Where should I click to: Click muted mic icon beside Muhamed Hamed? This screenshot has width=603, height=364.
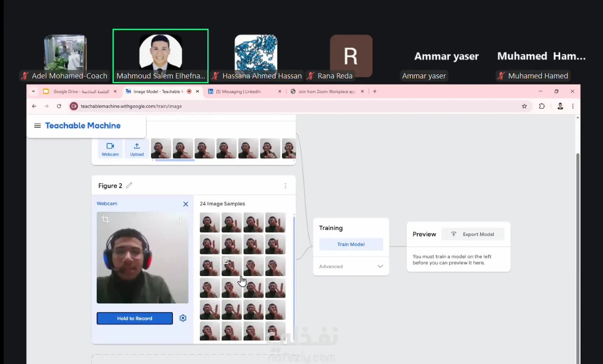501,76
